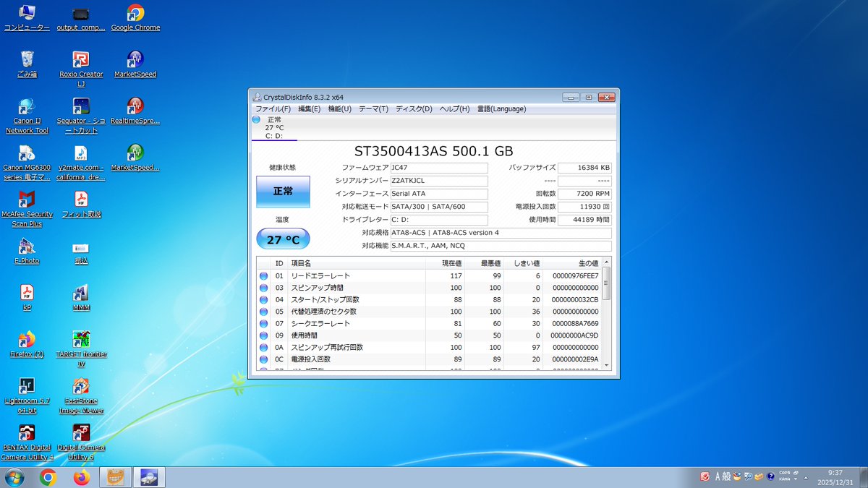This screenshot has height=488, width=868.
Task: Open the ヘルプ(H) menu
Action: (x=454, y=108)
